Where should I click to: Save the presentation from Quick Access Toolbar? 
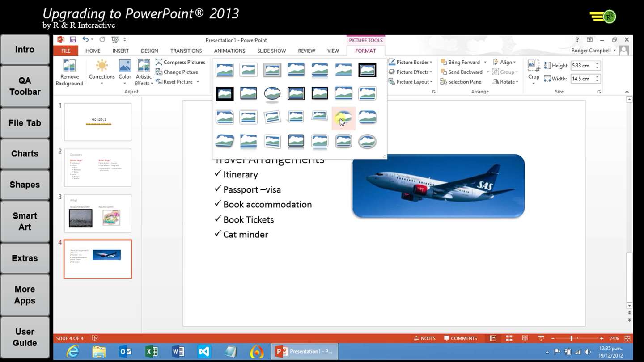click(x=73, y=40)
